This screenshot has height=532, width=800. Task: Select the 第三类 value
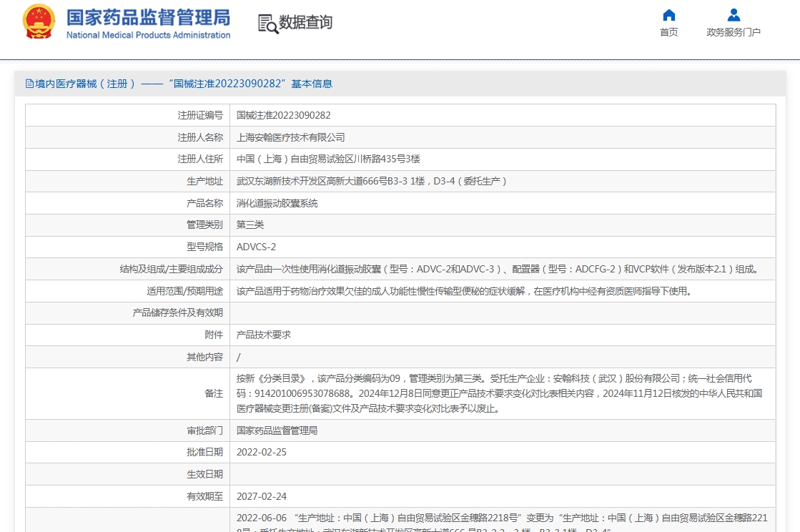(250, 225)
